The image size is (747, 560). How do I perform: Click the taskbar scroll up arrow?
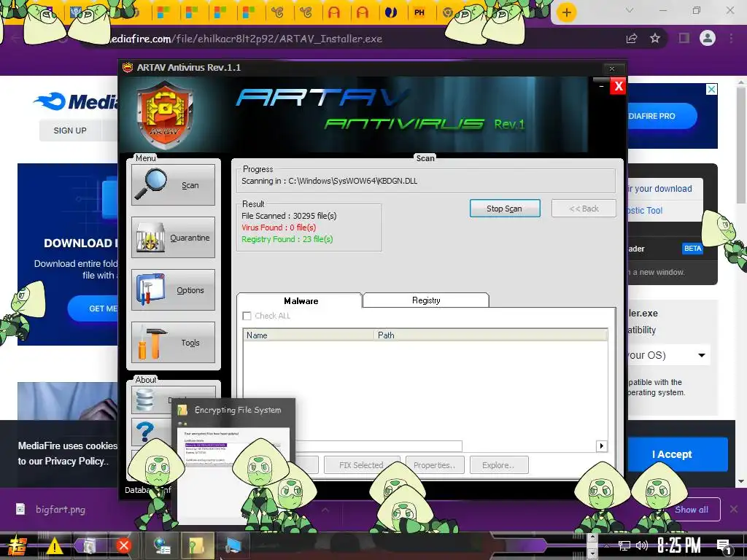(592, 537)
